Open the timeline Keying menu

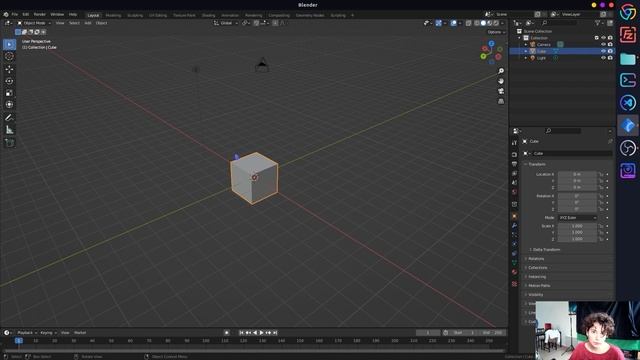[48, 333]
